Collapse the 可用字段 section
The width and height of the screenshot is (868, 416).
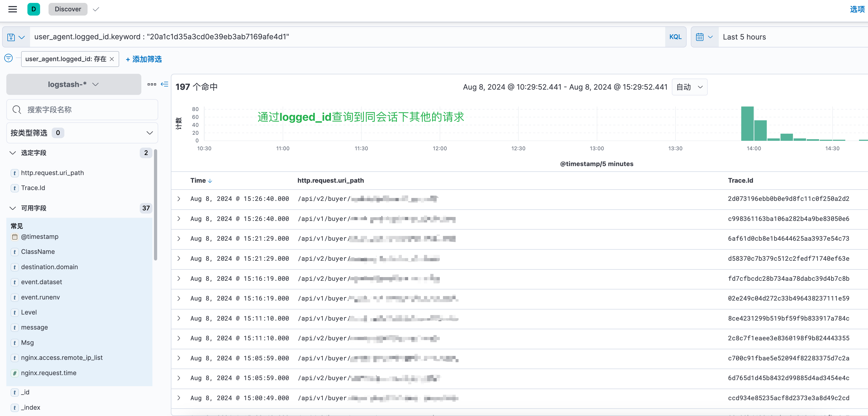13,208
